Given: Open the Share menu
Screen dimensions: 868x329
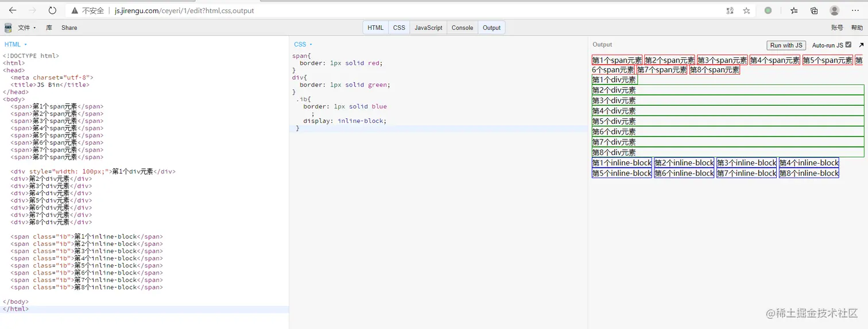Looking at the screenshot, I should click(69, 28).
